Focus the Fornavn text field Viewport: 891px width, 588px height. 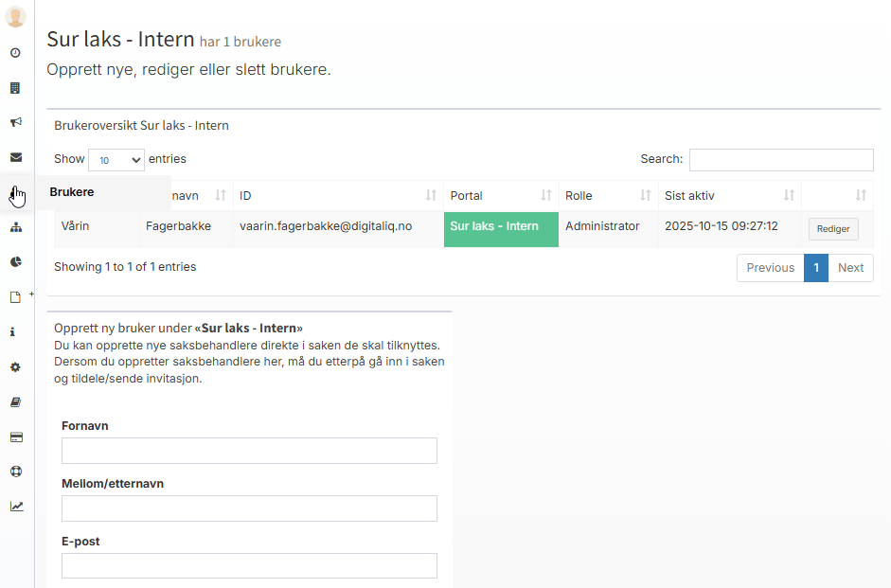(249, 451)
